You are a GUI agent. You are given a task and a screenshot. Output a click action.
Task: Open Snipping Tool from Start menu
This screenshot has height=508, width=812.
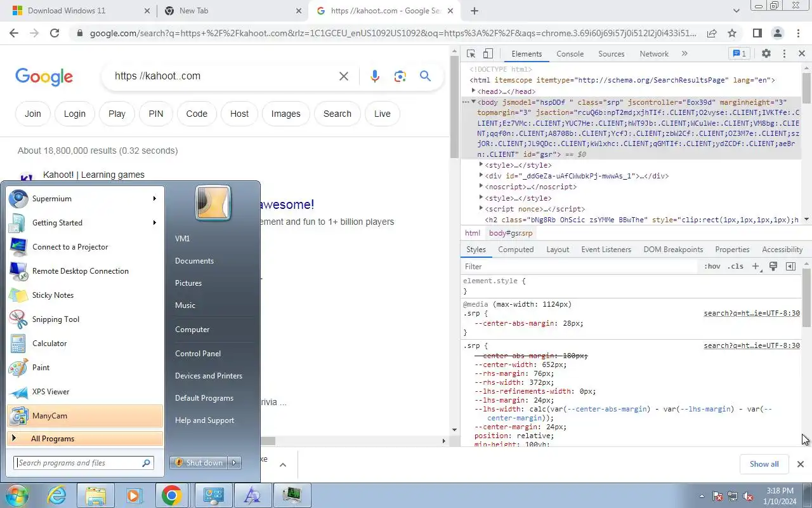tap(85, 319)
